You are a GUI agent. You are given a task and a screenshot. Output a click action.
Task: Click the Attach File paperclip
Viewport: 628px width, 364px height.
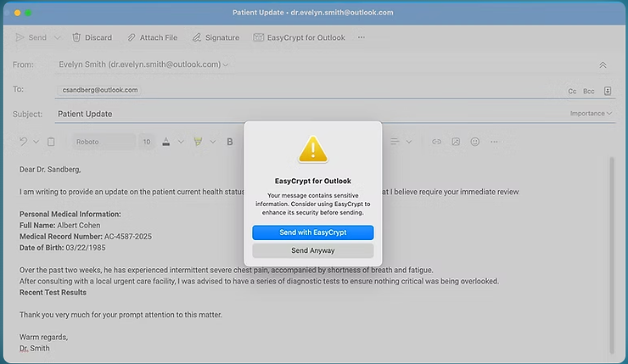pyautogui.click(x=132, y=37)
